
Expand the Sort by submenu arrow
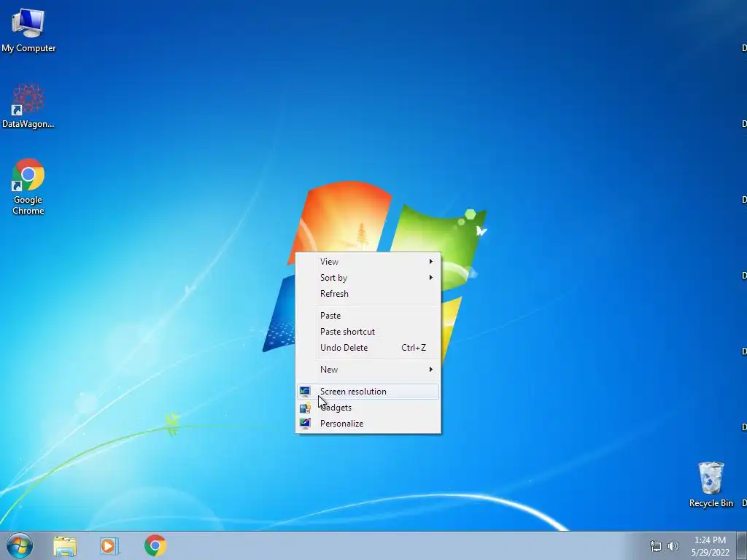coord(430,278)
